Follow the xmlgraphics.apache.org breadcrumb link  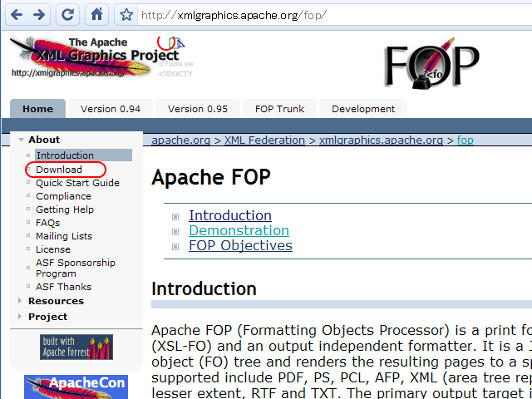381,140
